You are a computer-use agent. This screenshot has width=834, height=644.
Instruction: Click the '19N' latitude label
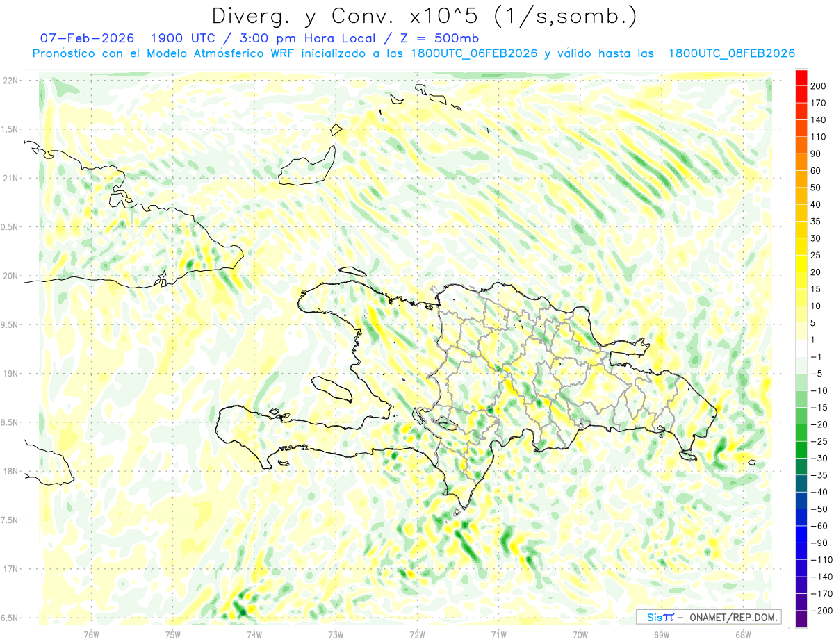(x=10, y=374)
